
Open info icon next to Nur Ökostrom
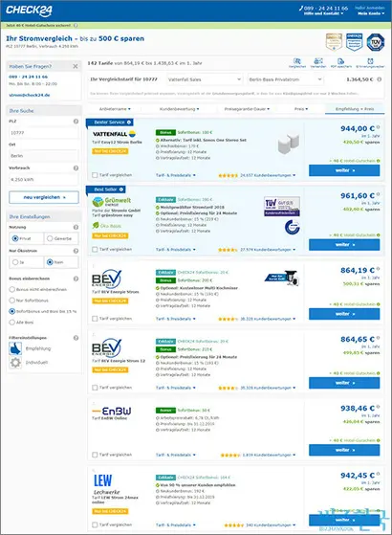[x=76, y=251]
